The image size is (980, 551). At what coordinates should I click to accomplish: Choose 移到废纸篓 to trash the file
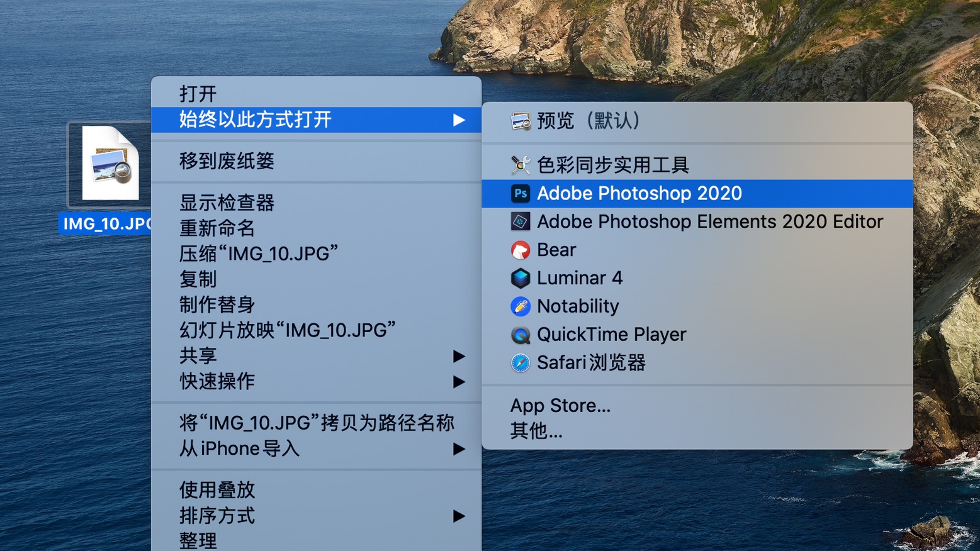(x=316, y=161)
